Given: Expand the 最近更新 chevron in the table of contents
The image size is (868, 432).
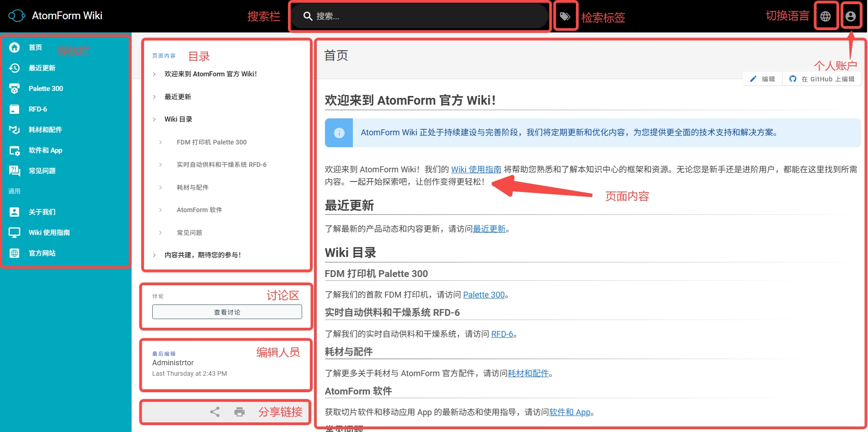Looking at the screenshot, I should tap(154, 97).
